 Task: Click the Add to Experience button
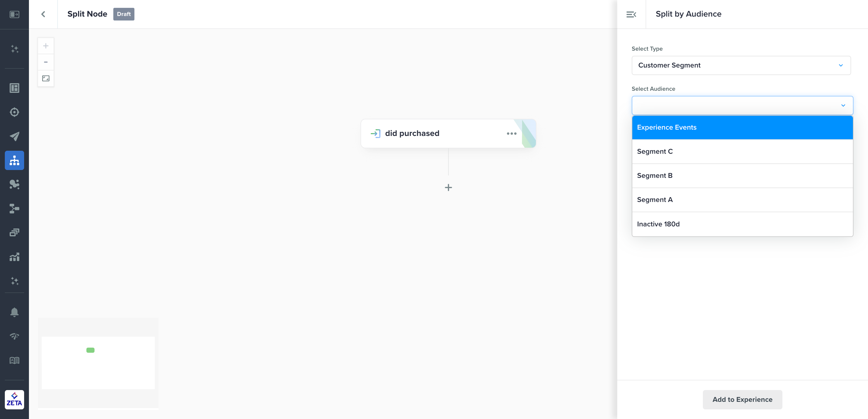[742, 399]
